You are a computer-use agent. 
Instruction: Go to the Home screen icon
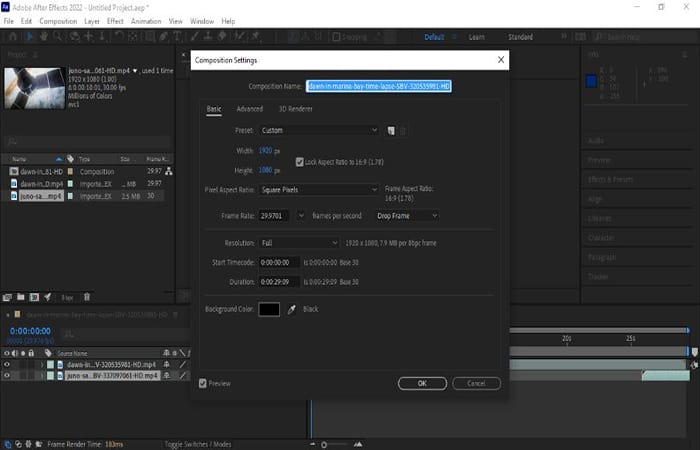click(13, 37)
